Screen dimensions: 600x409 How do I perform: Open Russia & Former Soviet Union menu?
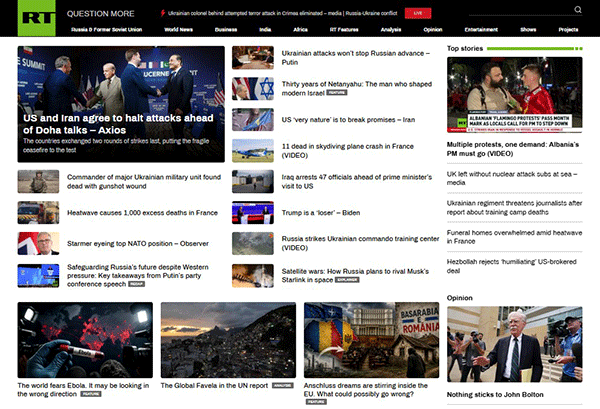[x=106, y=29]
